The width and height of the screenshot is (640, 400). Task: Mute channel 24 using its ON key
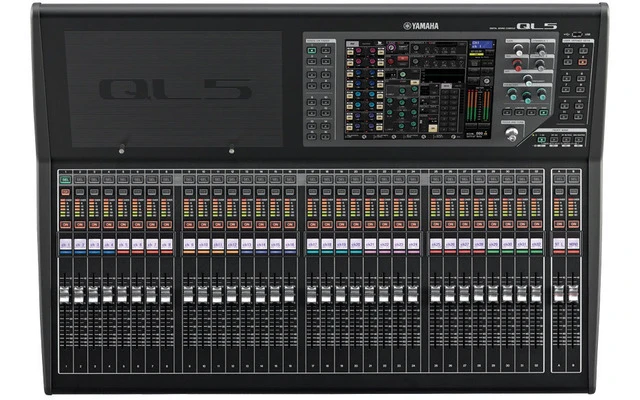pyautogui.click(x=413, y=225)
